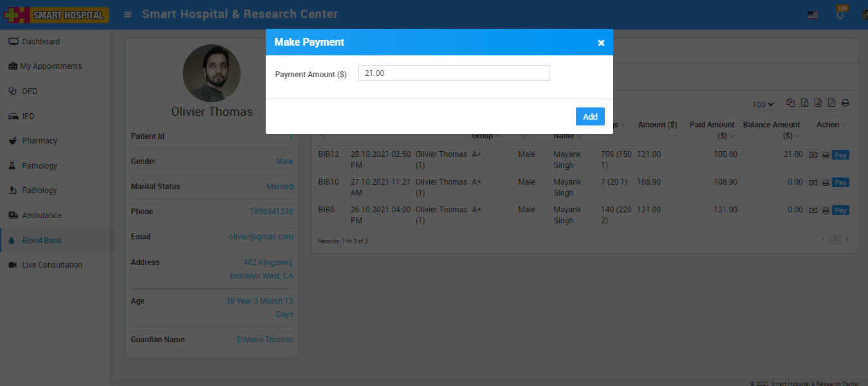Print the bill for BIB12 row
868x386 pixels.
pyautogui.click(x=826, y=155)
